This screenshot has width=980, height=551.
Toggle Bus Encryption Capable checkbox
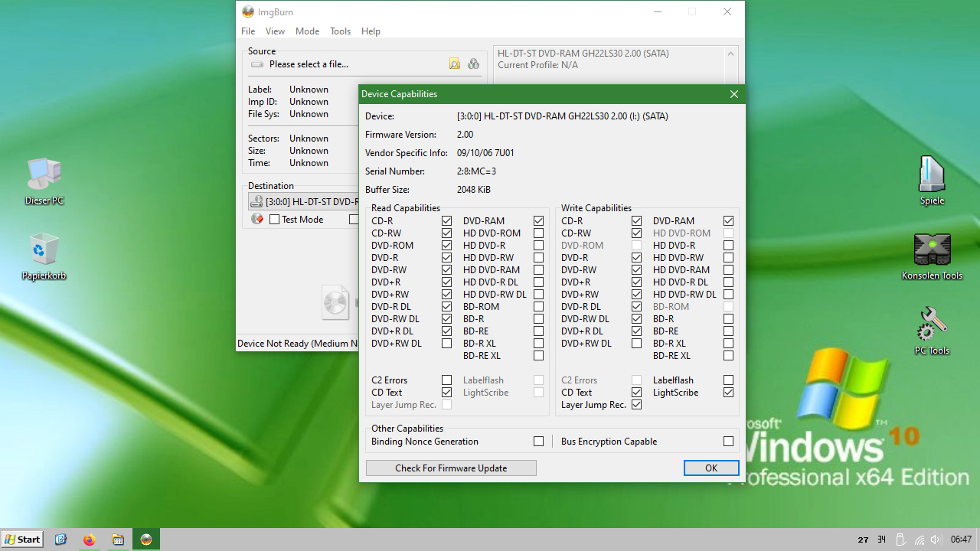(728, 442)
